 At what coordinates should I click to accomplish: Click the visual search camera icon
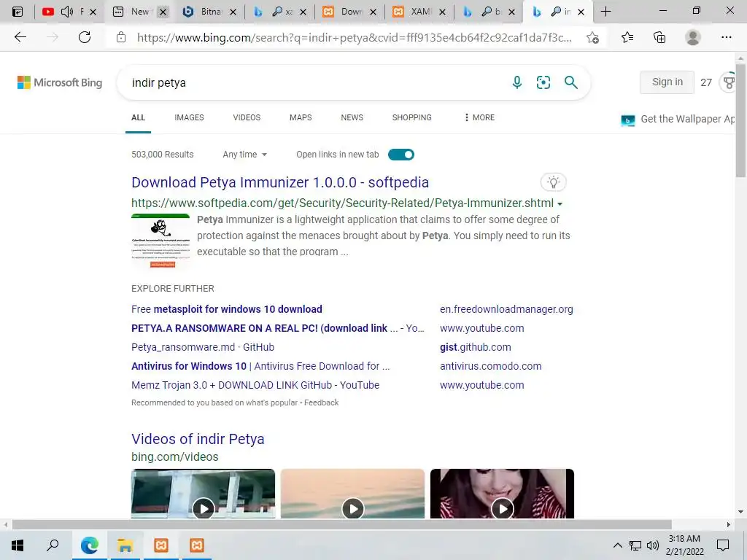[x=543, y=82]
